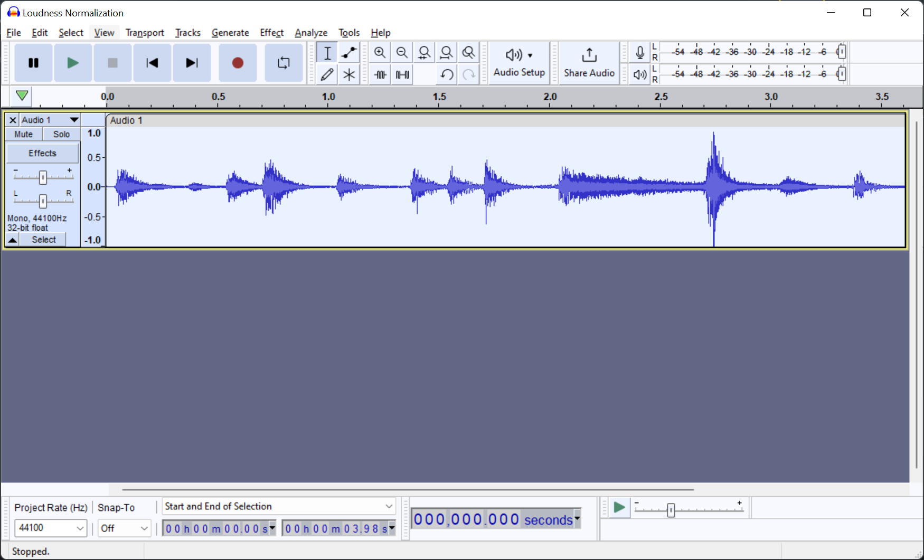This screenshot has height=560, width=924.
Task: Click the Audio 1 clip title bar
Action: click(506, 120)
